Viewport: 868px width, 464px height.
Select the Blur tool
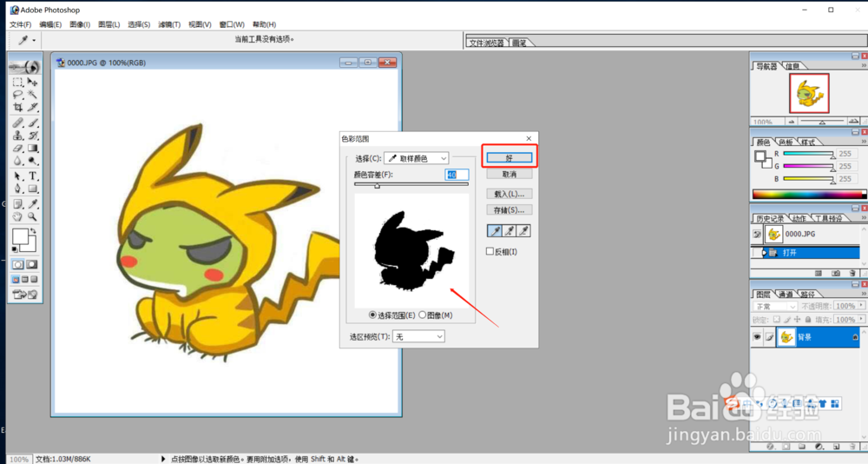pos(17,161)
